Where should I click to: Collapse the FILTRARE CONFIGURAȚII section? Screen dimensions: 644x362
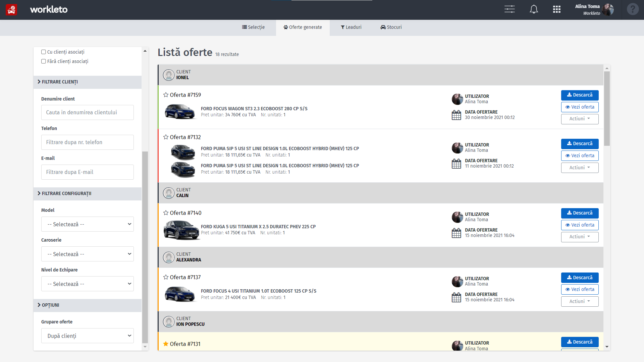coord(88,194)
